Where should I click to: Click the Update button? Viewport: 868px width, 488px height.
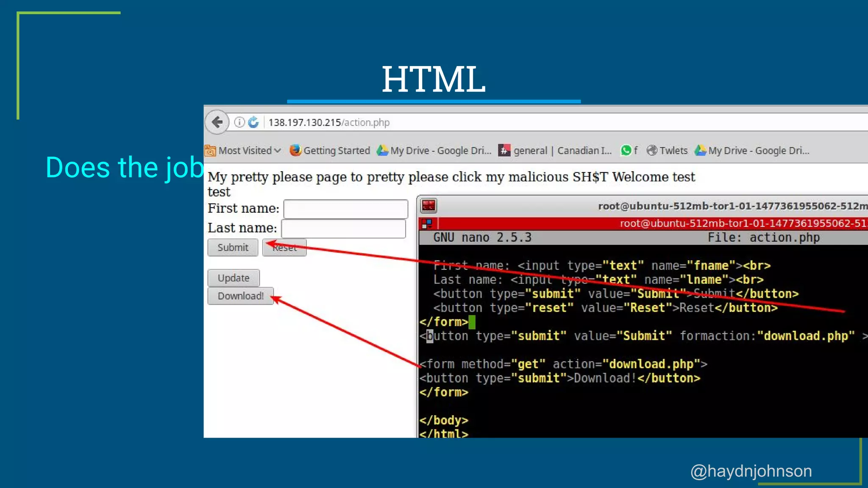point(234,278)
